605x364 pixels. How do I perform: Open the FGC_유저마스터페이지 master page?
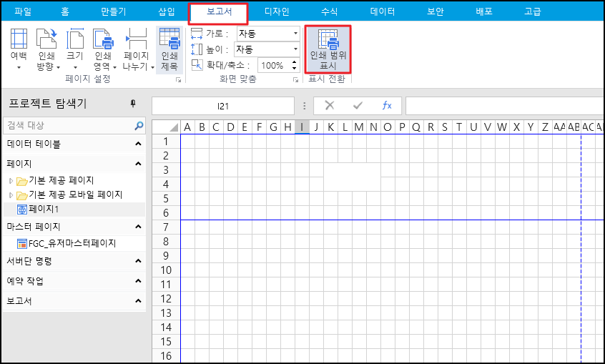(x=72, y=243)
